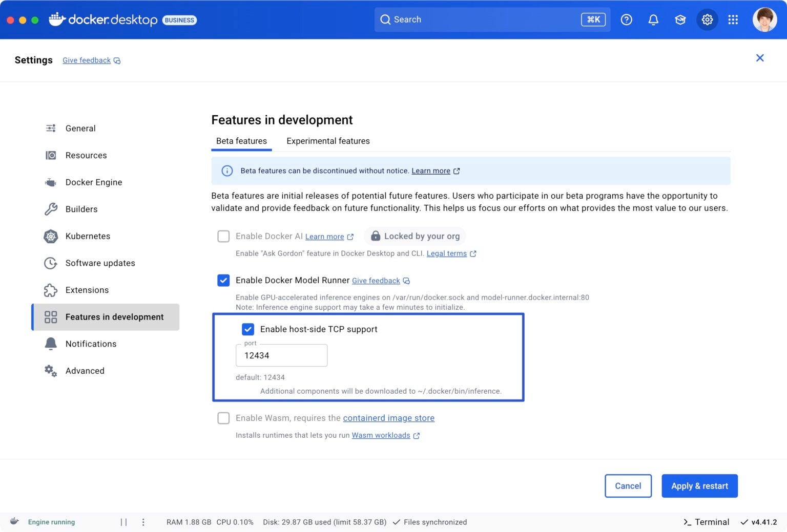Open the apps grid menu
Screen dimensions: 787x532
tap(733, 19)
